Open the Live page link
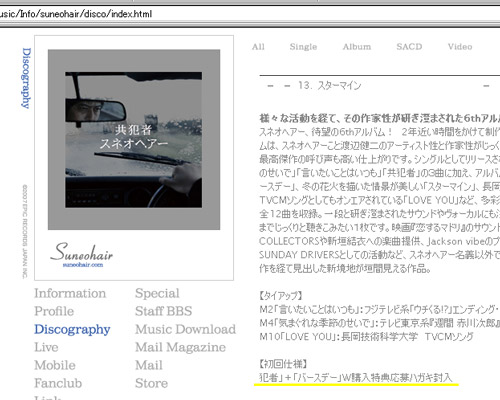 [46, 347]
